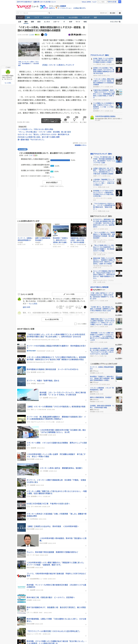Select the みんなの意見 navigation tab
The height and width of the screenshot is (644, 138).
[73, 17]
